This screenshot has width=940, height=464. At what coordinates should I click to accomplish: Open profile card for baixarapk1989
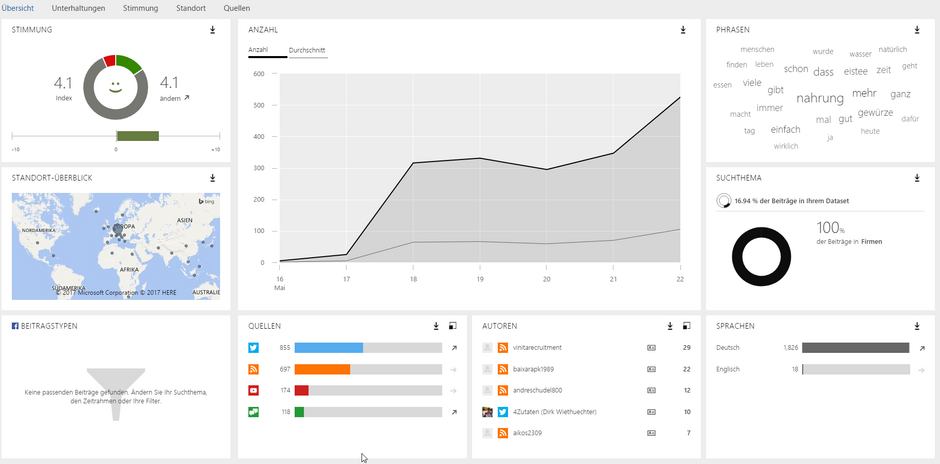(x=652, y=369)
